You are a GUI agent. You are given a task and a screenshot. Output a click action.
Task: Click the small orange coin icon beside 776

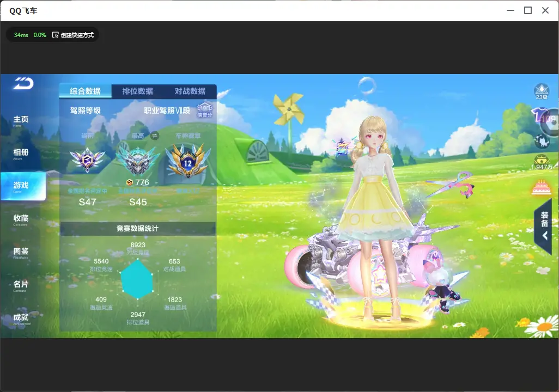click(x=130, y=182)
